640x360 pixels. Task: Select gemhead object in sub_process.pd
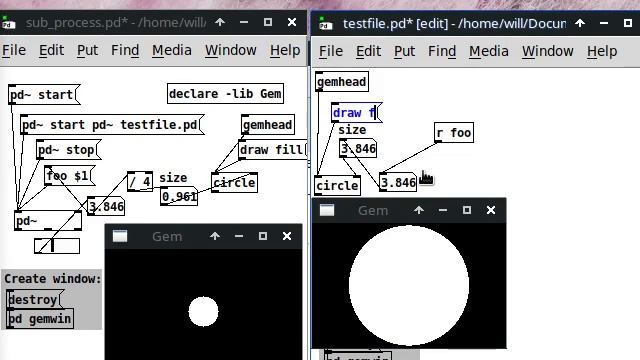268,124
